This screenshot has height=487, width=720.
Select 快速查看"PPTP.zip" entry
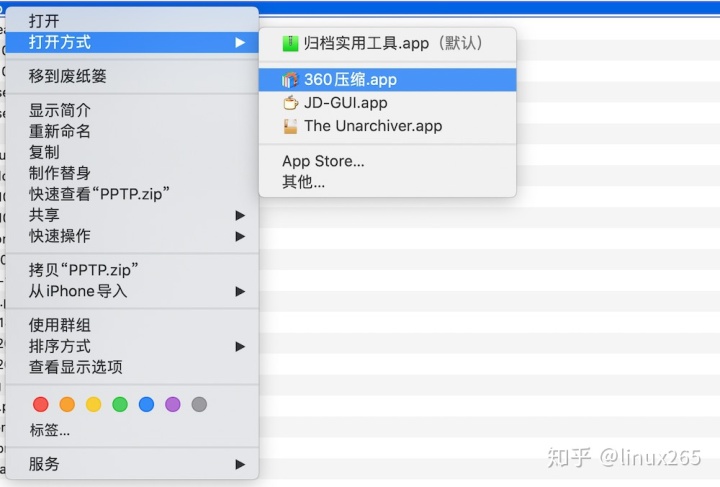tap(132, 194)
